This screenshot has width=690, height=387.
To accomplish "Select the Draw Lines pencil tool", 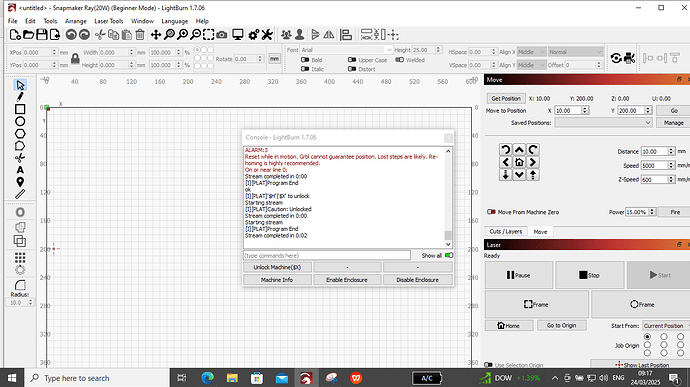I will point(20,97).
